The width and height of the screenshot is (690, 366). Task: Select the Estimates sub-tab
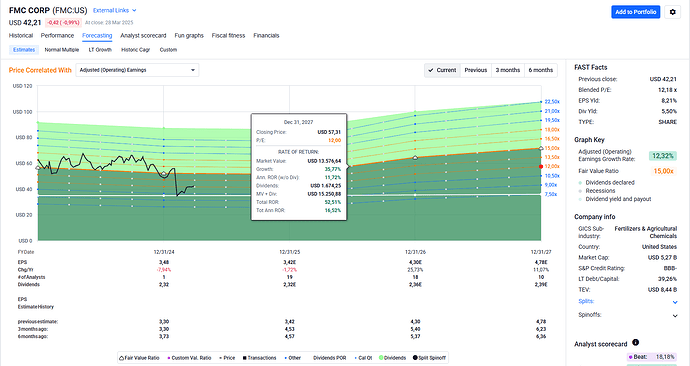click(x=24, y=50)
